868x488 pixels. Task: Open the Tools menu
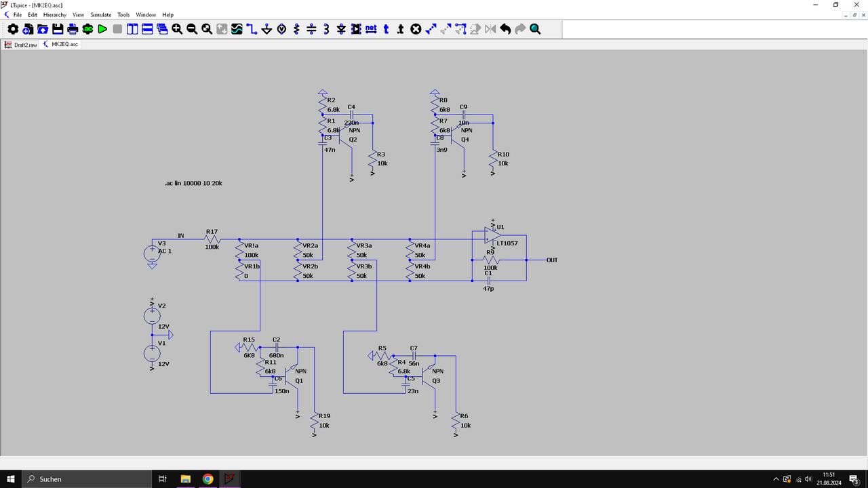point(123,14)
